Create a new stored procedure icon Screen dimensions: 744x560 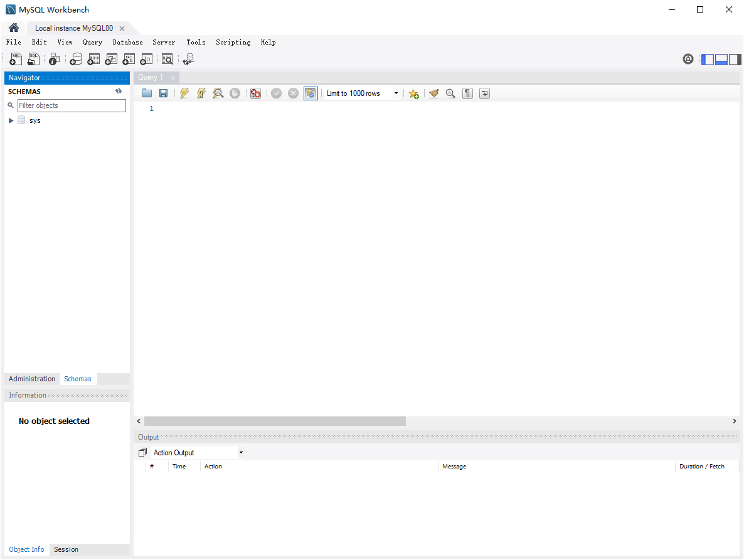tap(129, 60)
